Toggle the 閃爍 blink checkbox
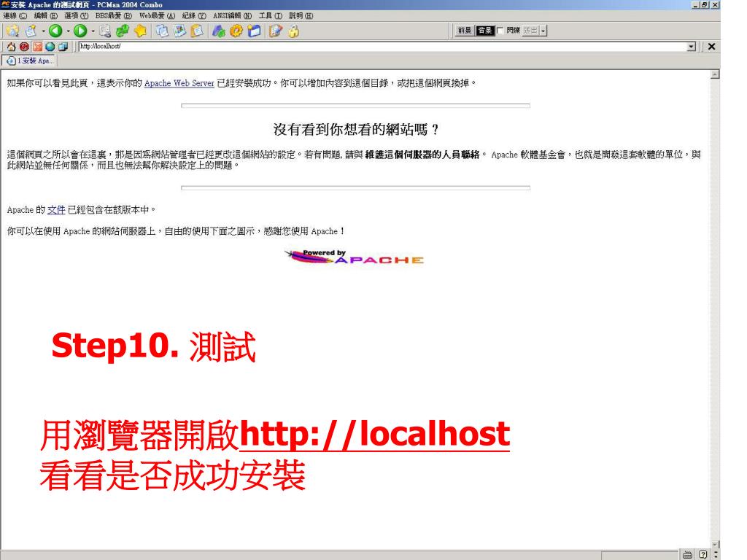Screen dimensions: 747x560 click(x=500, y=31)
